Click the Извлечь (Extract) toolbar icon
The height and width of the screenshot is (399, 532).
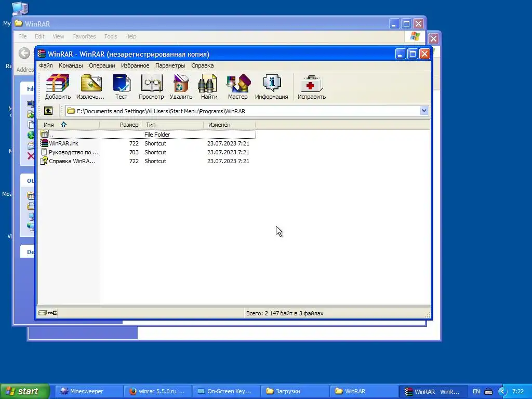coord(90,87)
